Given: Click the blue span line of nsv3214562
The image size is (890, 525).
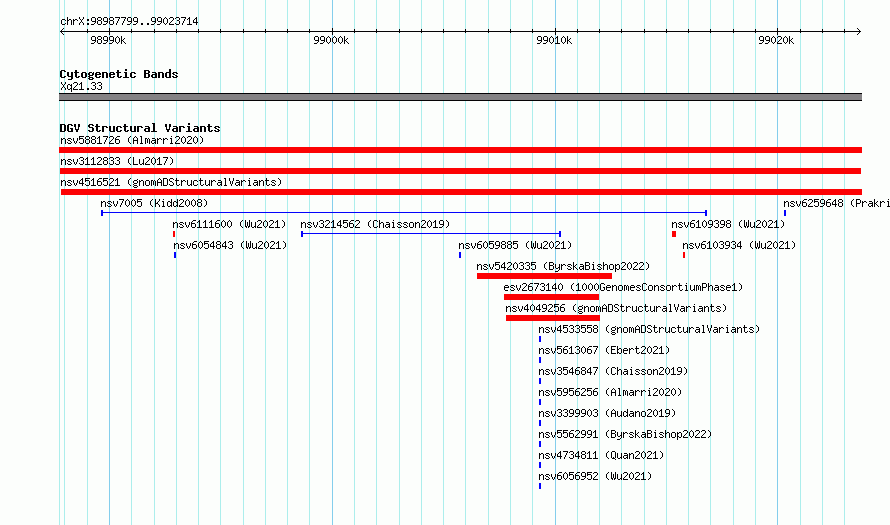Looking at the screenshot, I should point(431,234).
